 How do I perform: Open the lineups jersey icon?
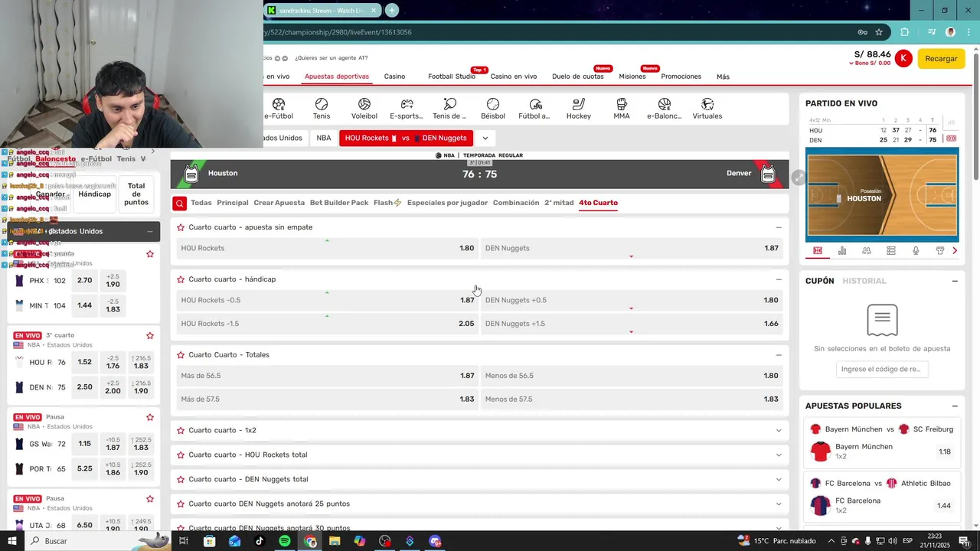(940, 250)
